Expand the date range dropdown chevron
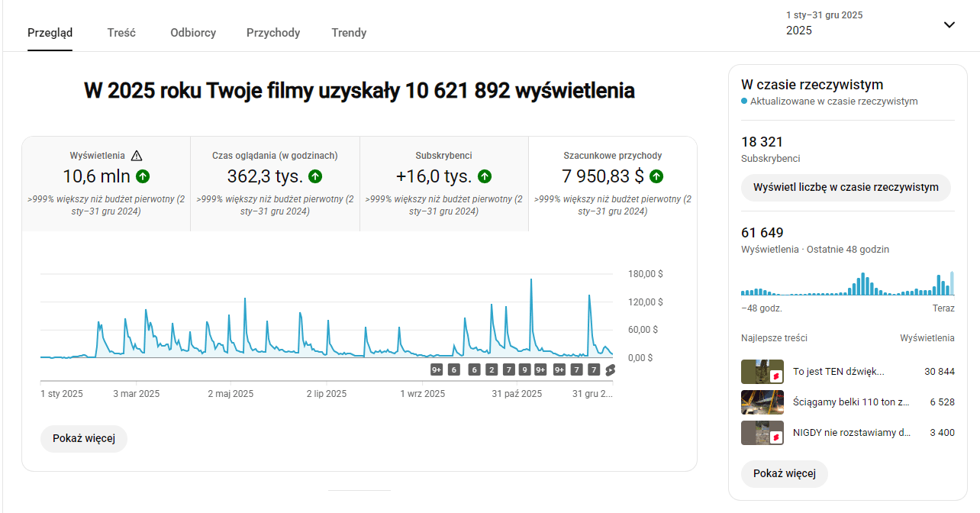 pyautogui.click(x=949, y=24)
